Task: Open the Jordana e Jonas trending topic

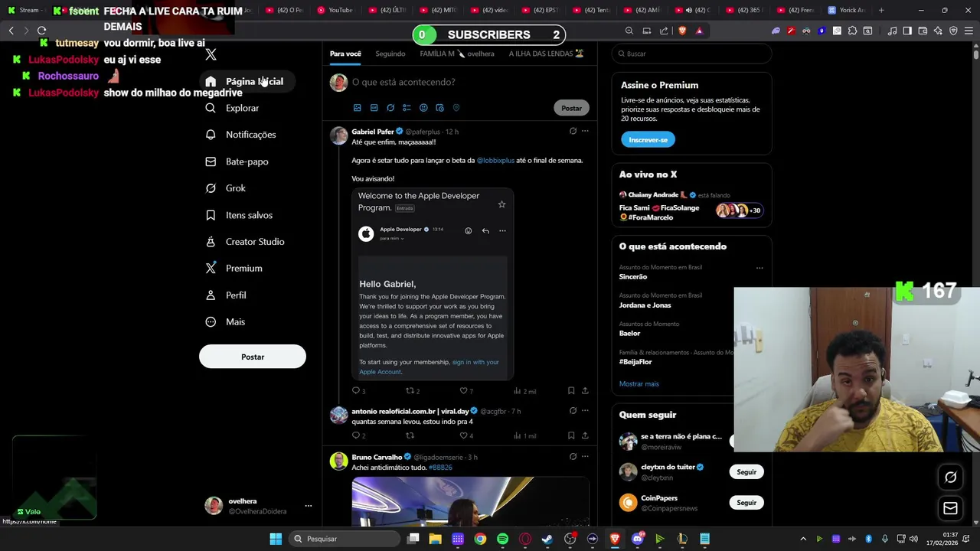Action: pos(645,305)
